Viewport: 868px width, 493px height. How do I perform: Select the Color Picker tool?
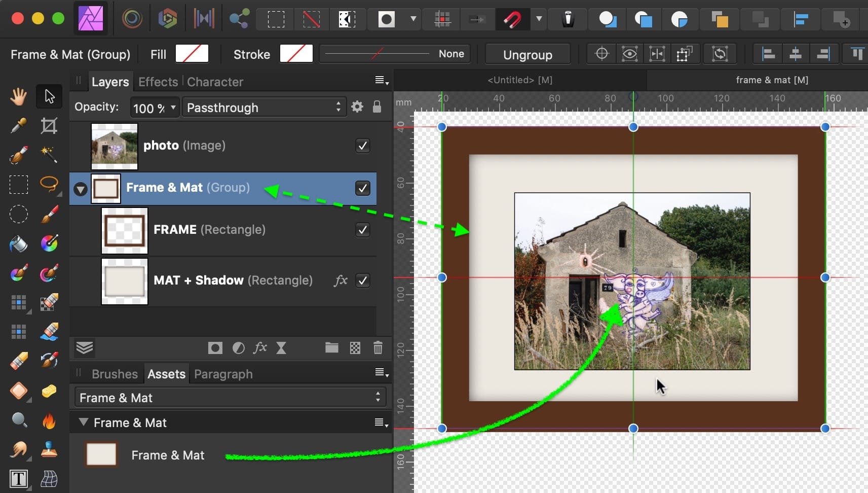(18, 126)
